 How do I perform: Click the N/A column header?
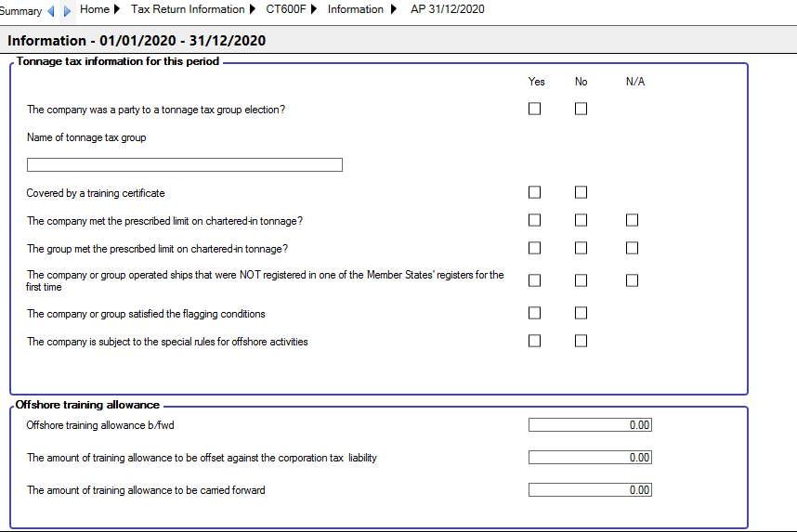tap(635, 82)
